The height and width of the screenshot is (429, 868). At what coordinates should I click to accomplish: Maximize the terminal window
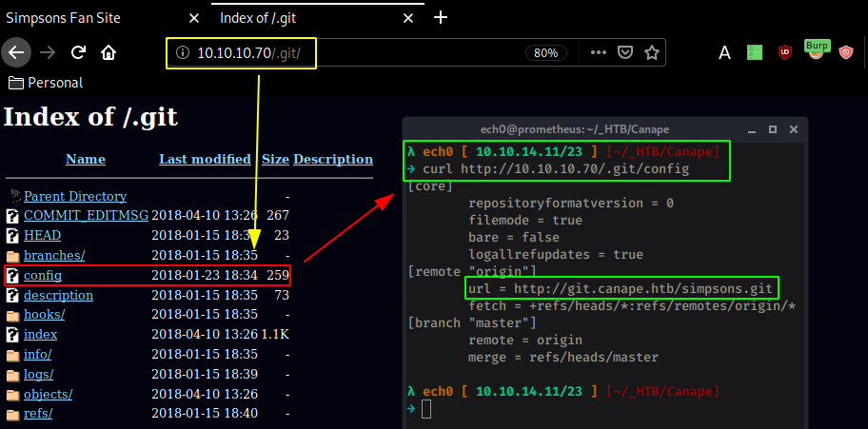[772, 129]
